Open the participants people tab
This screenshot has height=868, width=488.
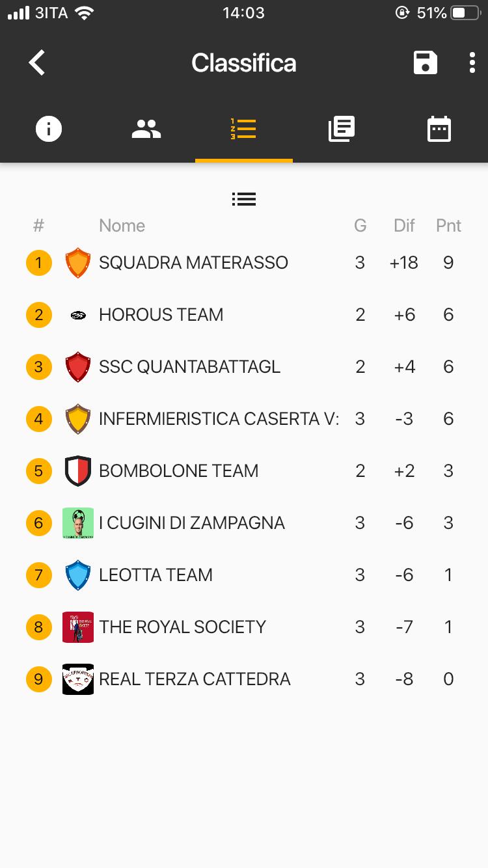tap(146, 129)
